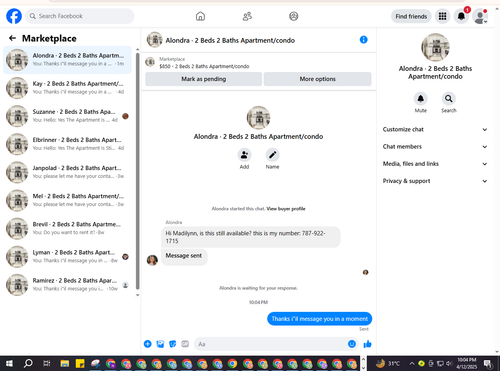Open Alondra conversation in chat list

67,60
